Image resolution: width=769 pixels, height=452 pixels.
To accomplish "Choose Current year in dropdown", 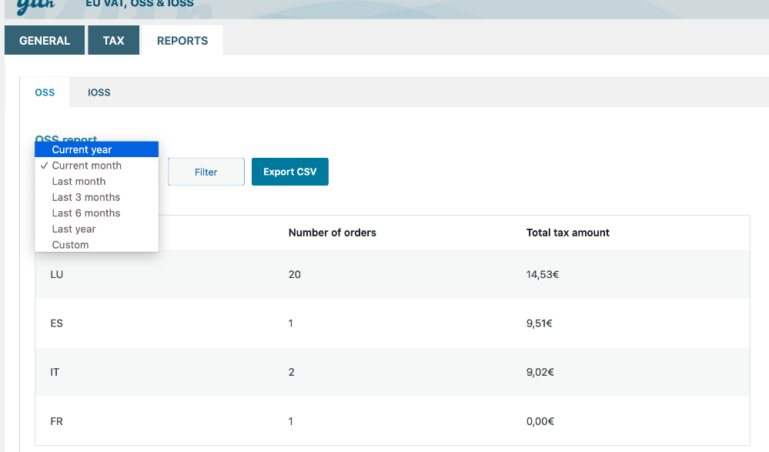I will (97, 150).
